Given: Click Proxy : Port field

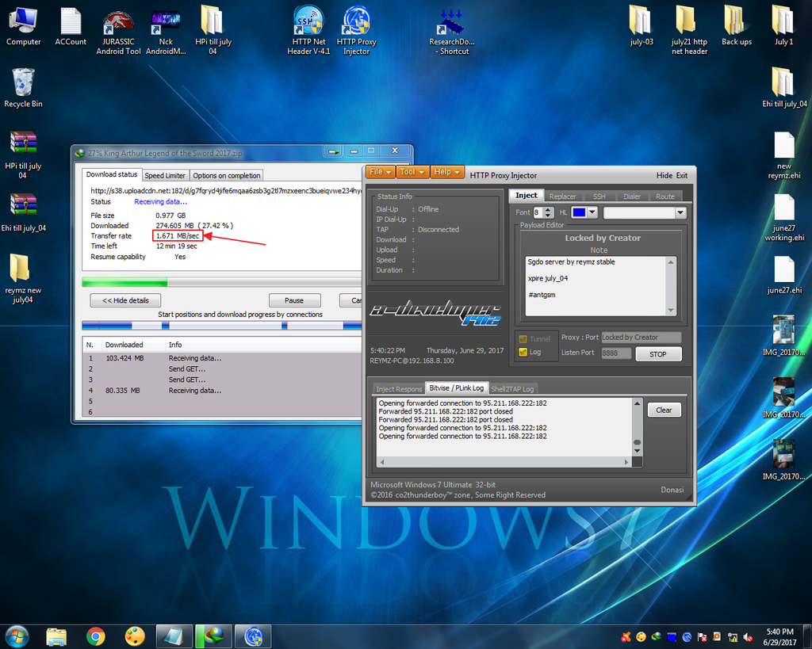Looking at the screenshot, I should point(641,338).
